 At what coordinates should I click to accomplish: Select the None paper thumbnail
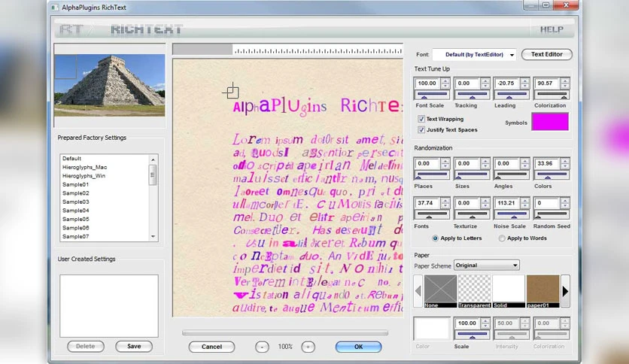pyautogui.click(x=440, y=291)
